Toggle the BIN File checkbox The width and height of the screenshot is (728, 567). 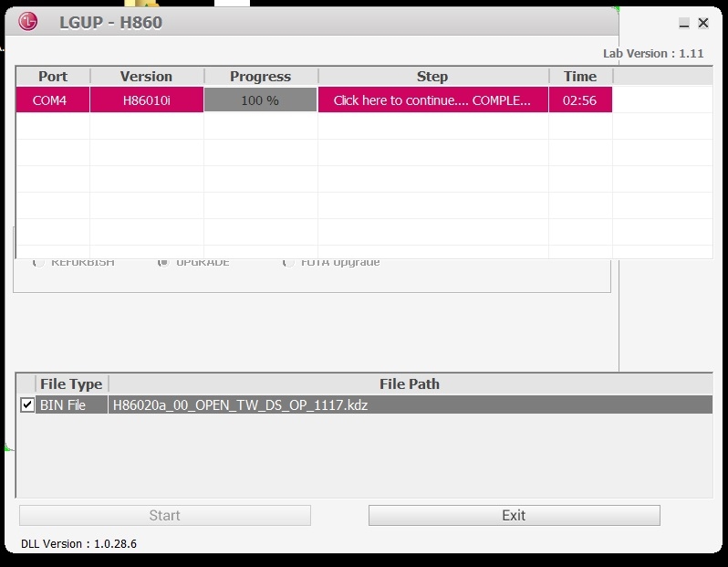pos(27,404)
